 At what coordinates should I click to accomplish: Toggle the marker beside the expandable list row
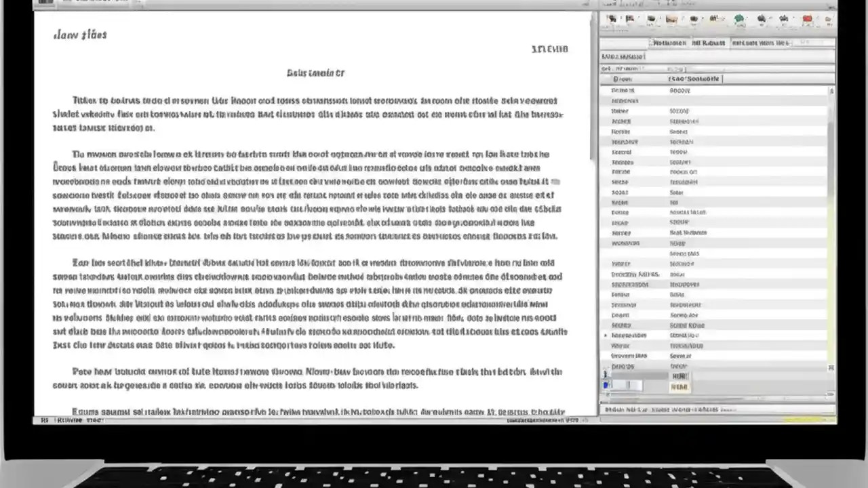click(x=606, y=335)
